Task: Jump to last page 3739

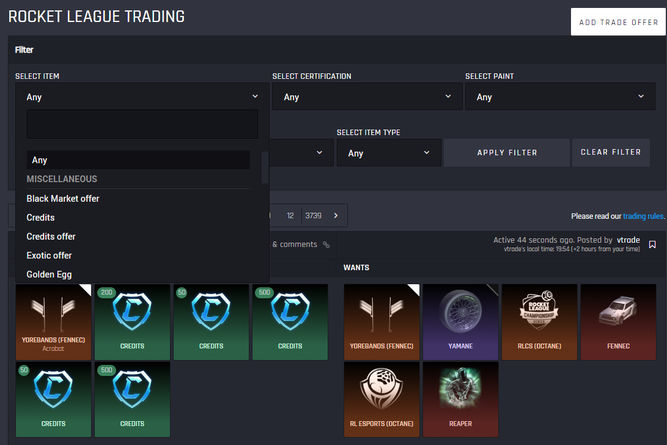Action: click(314, 216)
